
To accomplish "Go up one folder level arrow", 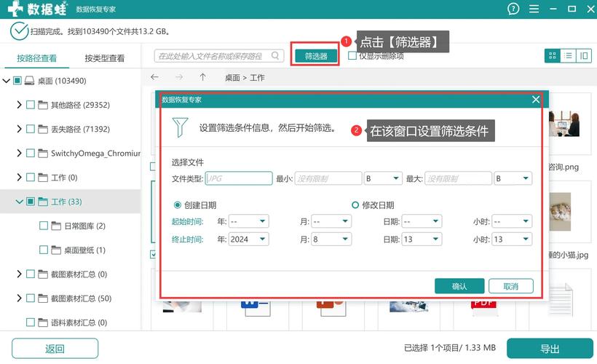I will [202, 77].
